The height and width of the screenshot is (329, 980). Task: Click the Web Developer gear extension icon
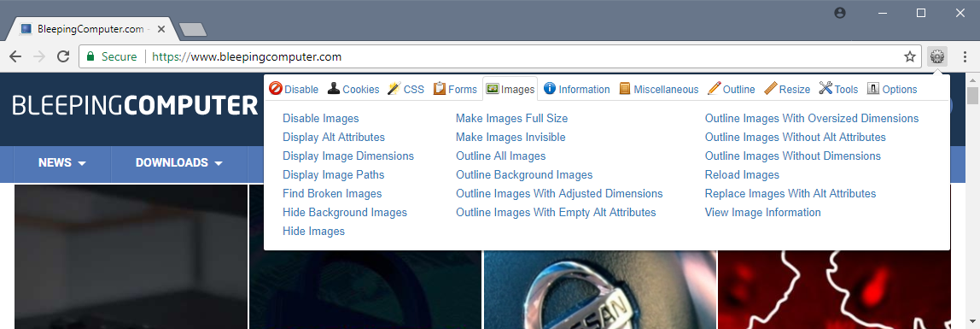tap(936, 57)
